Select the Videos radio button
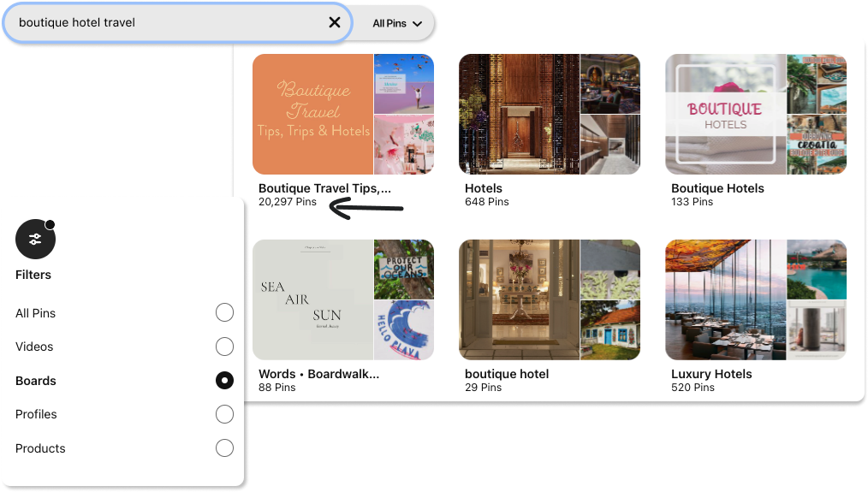 pos(224,347)
